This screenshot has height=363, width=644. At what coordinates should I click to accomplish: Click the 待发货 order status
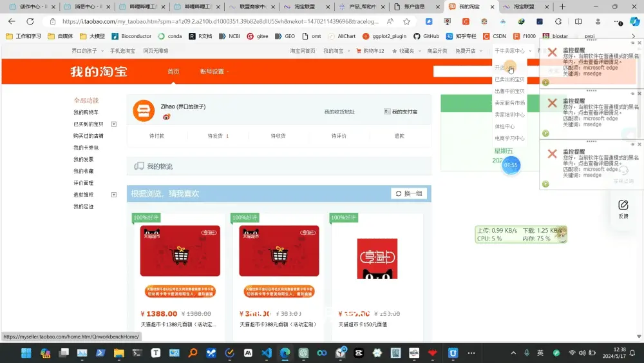(218, 136)
